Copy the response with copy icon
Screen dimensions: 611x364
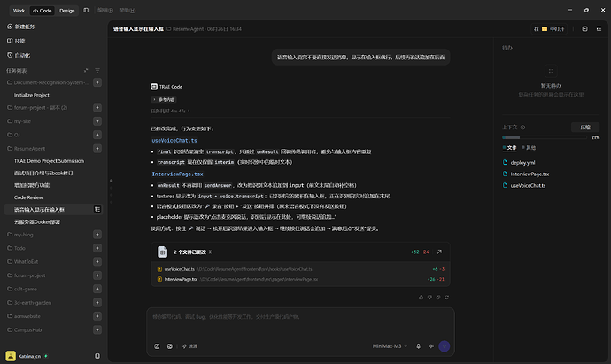point(438,298)
